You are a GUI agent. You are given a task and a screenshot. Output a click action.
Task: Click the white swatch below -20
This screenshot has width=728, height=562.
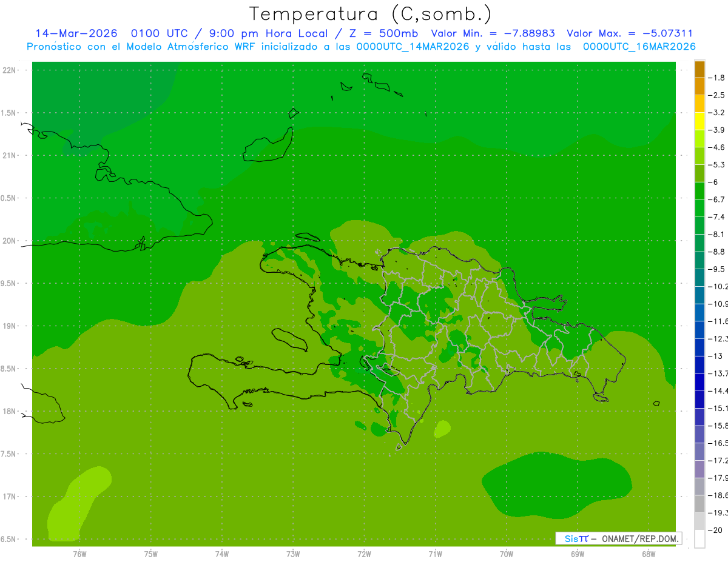699,539
